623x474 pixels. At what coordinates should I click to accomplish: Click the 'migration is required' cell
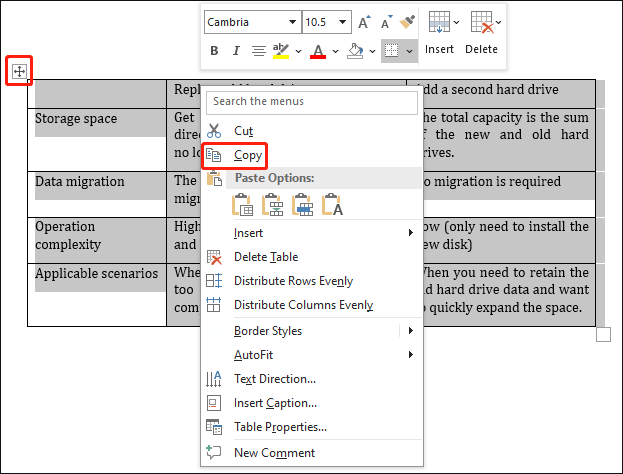pyautogui.click(x=509, y=195)
